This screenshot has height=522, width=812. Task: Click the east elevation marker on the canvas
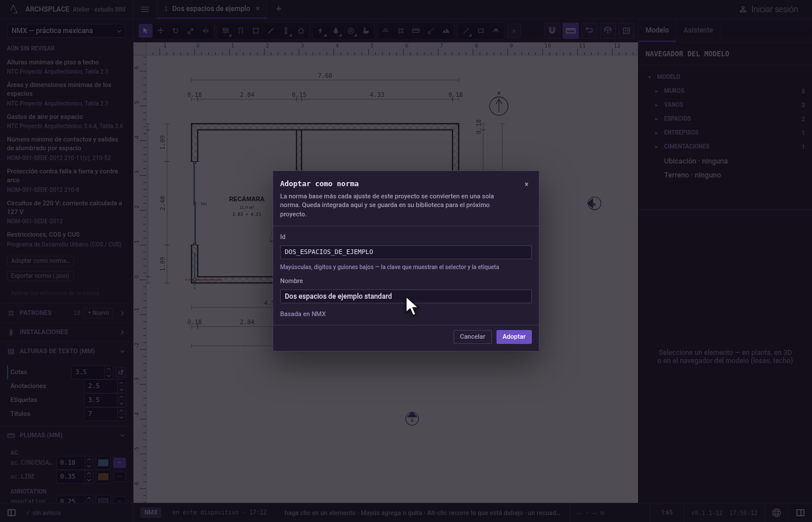[x=594, y=204]
